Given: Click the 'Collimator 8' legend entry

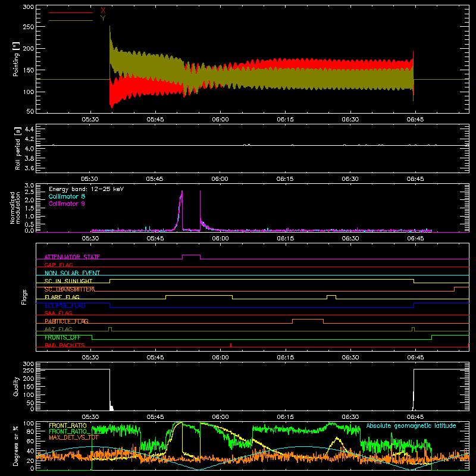Looking at the screenshot, I should [67, 196].
